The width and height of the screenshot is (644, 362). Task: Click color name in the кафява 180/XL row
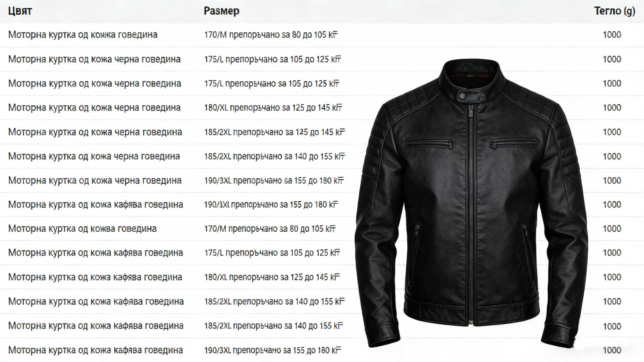click(x=95, y=277)
